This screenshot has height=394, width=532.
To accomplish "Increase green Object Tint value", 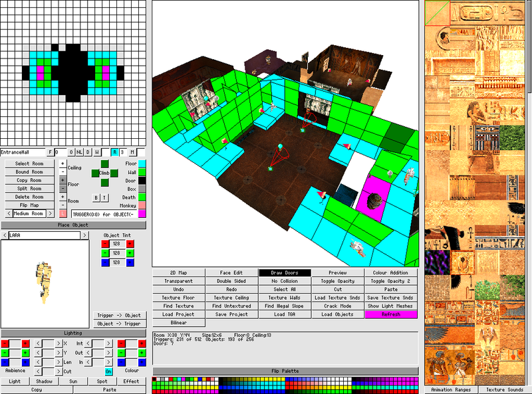I will [x=130, y=253].
